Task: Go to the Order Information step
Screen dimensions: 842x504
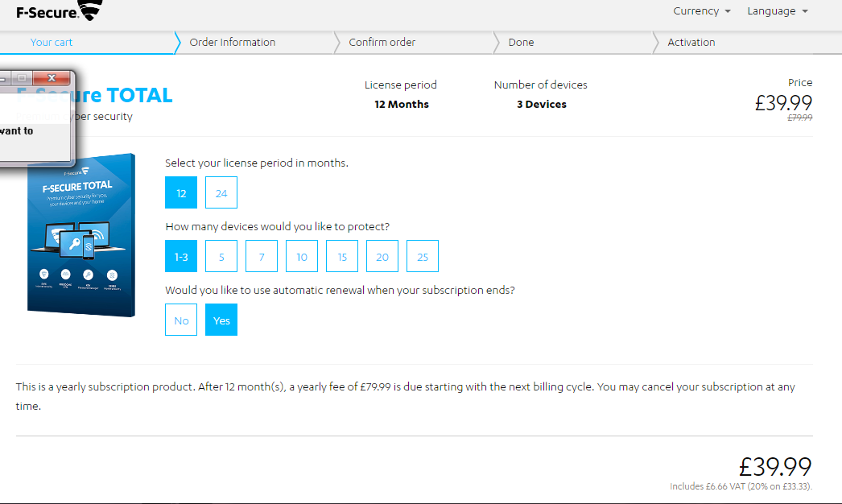Action: 232,43
